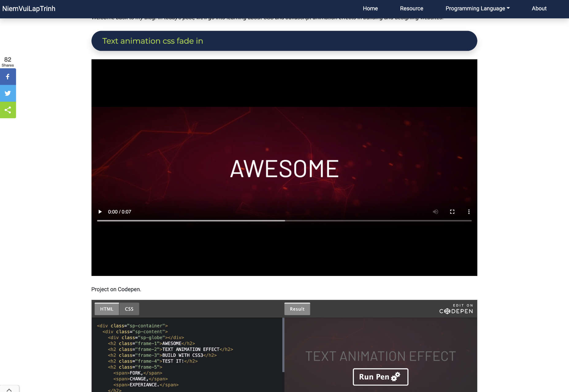Click the AWESOME video frame

(284, 168)
